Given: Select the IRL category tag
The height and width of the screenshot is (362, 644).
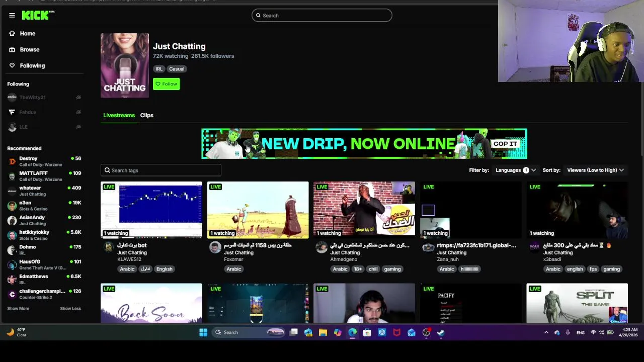Looking at the screenshot, I should coord(159,69).
